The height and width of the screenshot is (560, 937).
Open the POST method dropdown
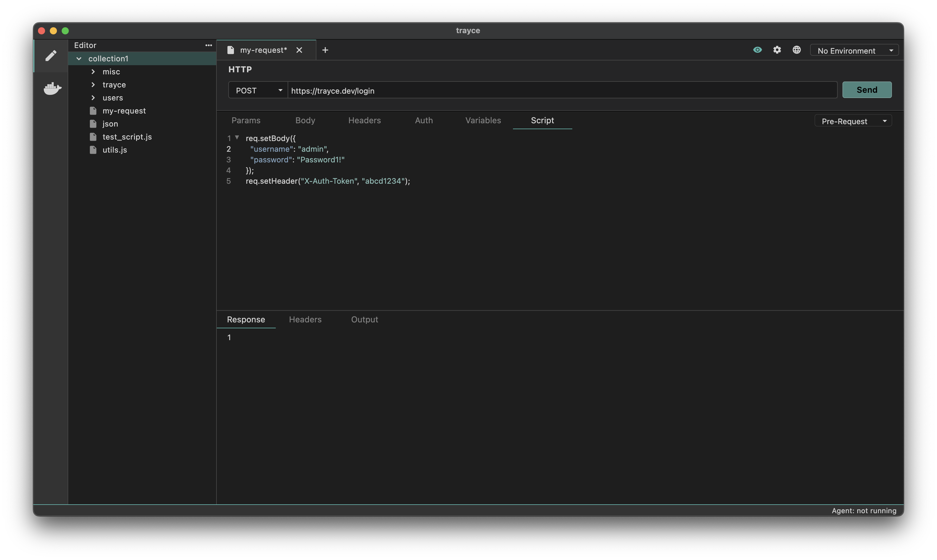[258, 90]
